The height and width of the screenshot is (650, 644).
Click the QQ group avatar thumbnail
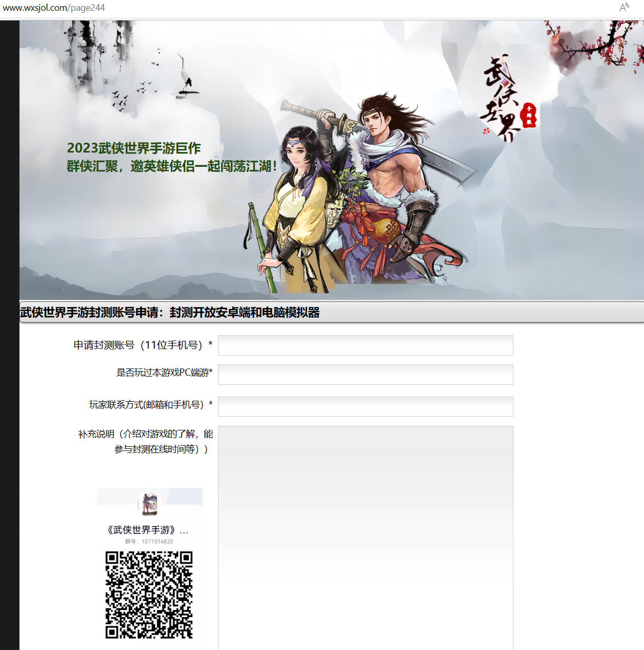149,504
